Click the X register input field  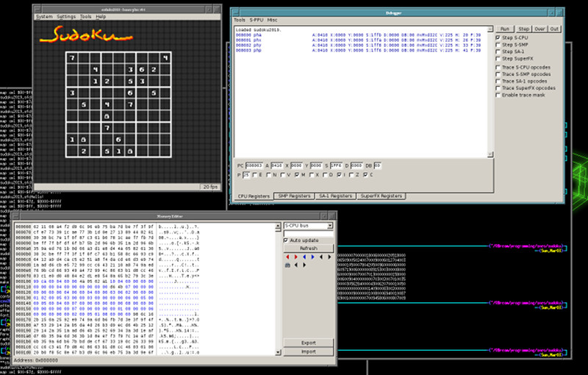pos(296,165)
